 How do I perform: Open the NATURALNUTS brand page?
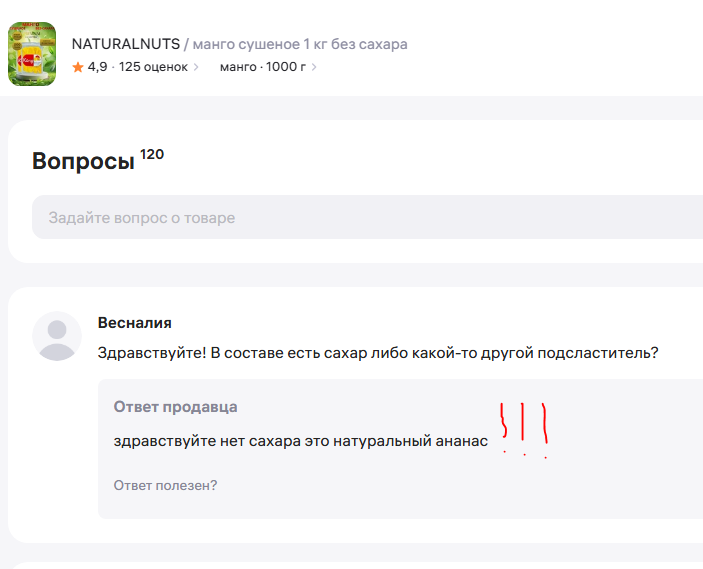125,44
